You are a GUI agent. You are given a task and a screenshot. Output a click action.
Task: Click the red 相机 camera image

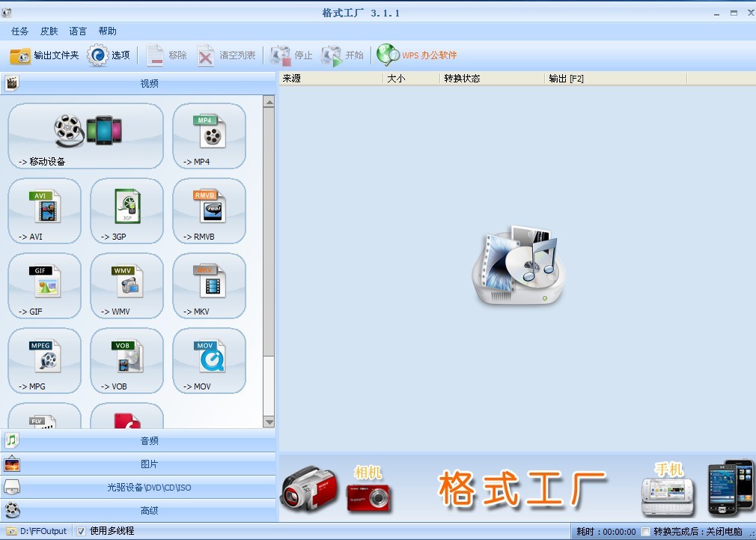point(369,498)
